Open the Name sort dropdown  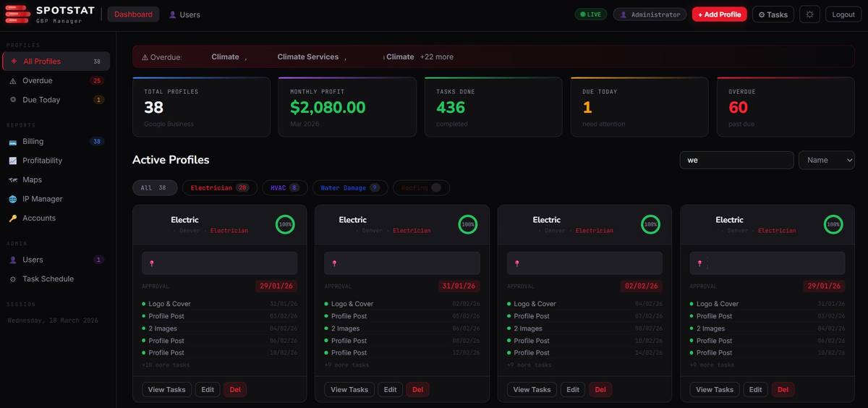pyautogui.click(x=826, y=160)
